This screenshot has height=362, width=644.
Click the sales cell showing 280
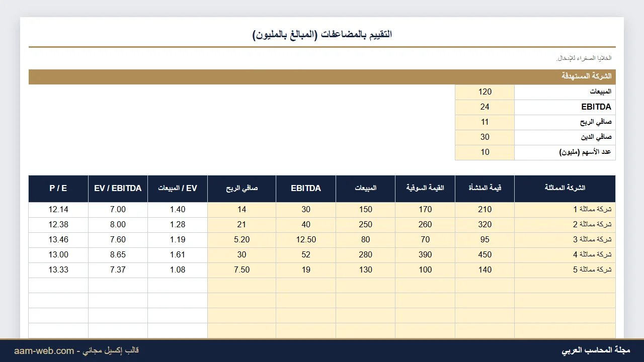(366, 255)
